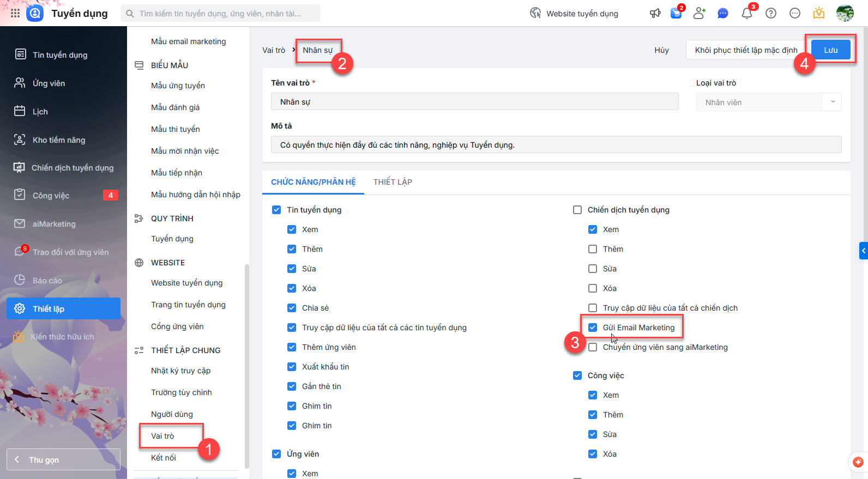Click the announcements megaphone icon
The width and height of the screenshot is (868, 479).
click(x=655, y=14)
